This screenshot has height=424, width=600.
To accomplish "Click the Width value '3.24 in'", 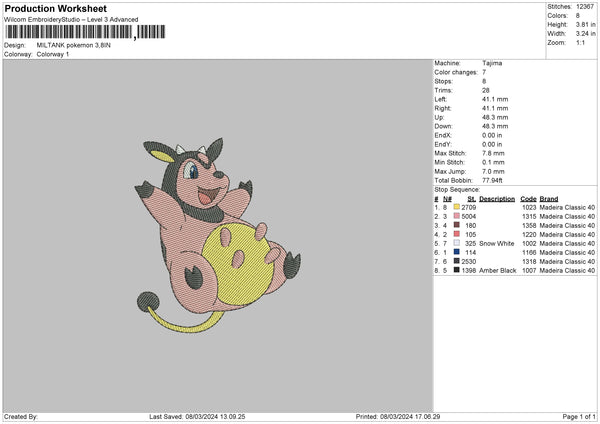I will [x=585, y=34].
